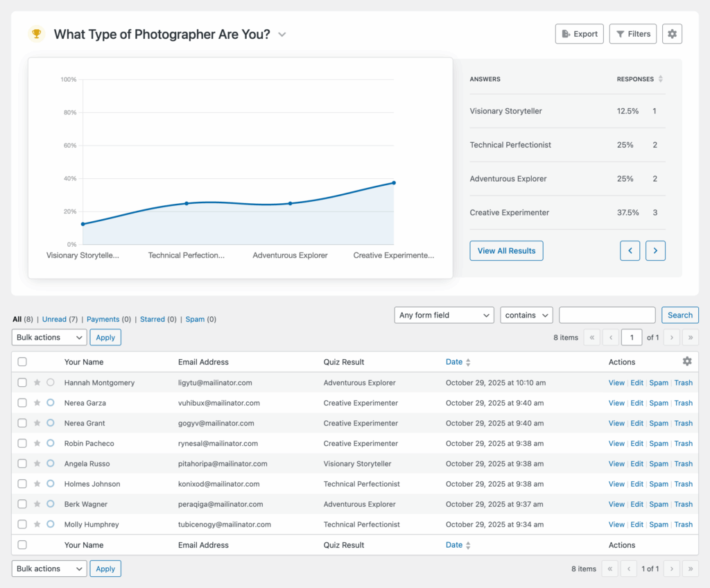The height and width of the screenshot is (588, 710).
Task: Open table column settings gear icon
Action: point(687,361)
